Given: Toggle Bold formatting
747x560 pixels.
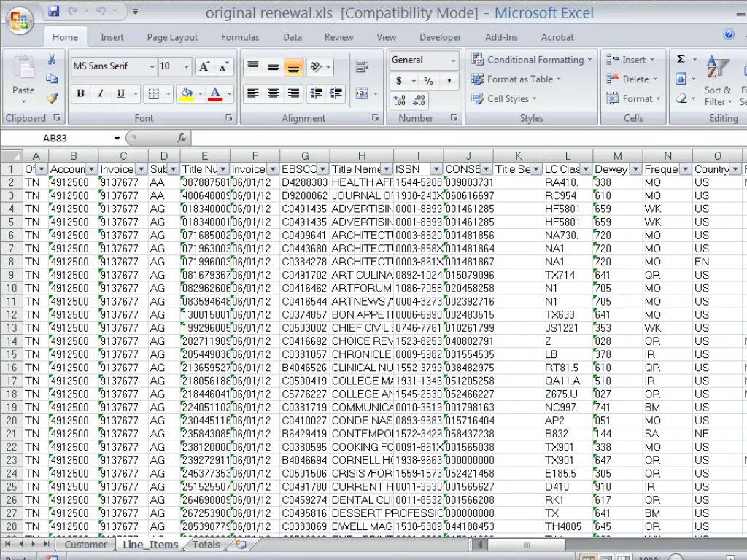Looking at the screenshot, I should pyautogui.click(x=80, y=93).
